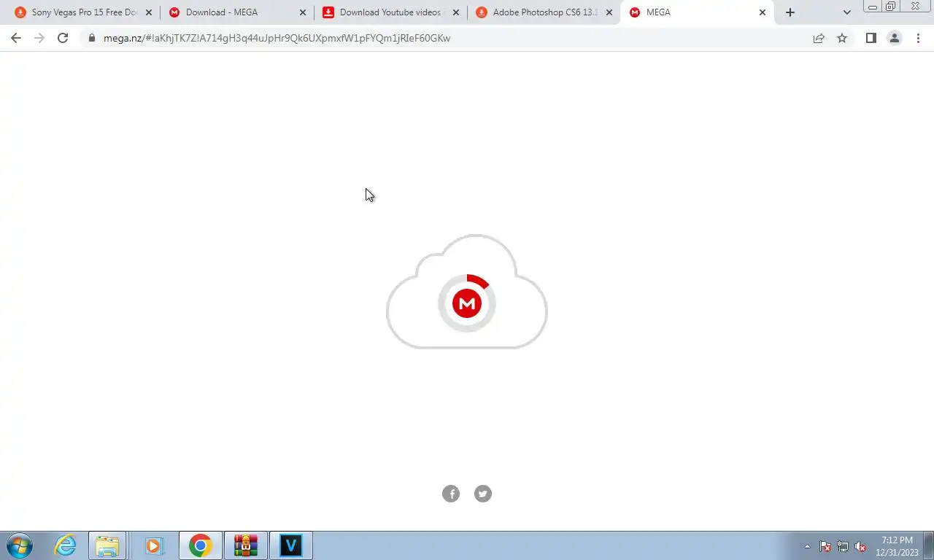Close the Adobe Photoshop CS6 tab
The height and width of the screenshot is (560, 934).
[x=609, y=12]
